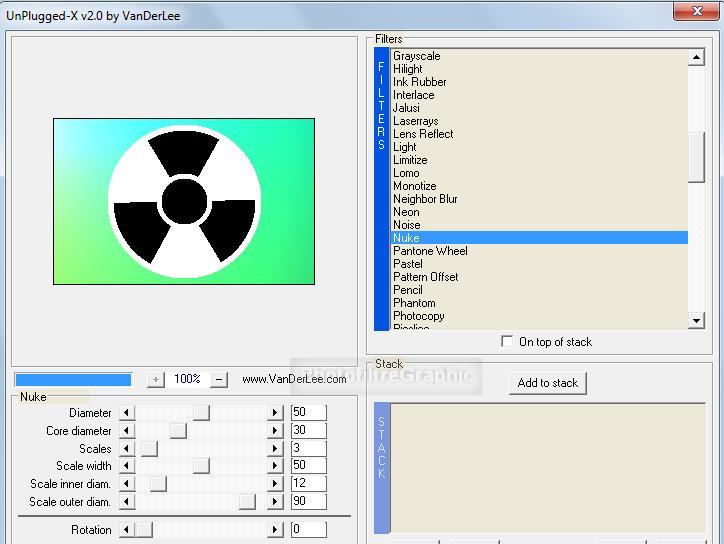The height and width of the screenshot is (544, 724).
Task: Click the Filters list scrollbar thumb
Action: (696, 157)
